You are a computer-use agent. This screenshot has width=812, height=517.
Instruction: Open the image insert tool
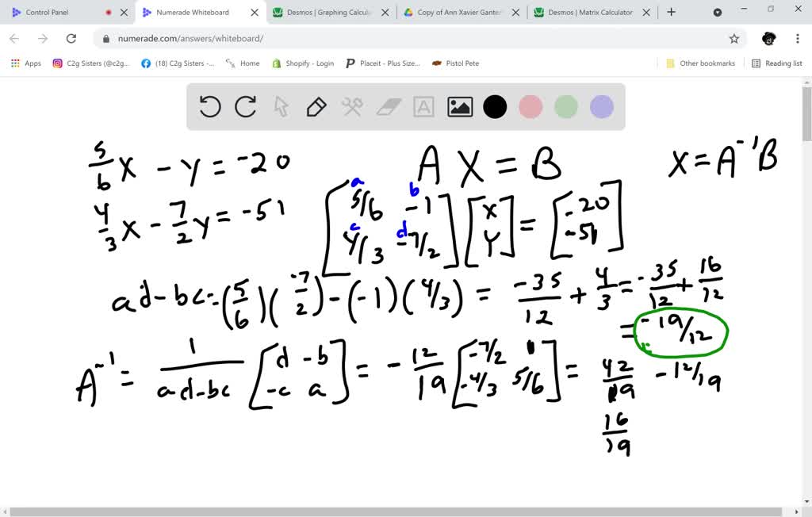(x=459, y=106)
